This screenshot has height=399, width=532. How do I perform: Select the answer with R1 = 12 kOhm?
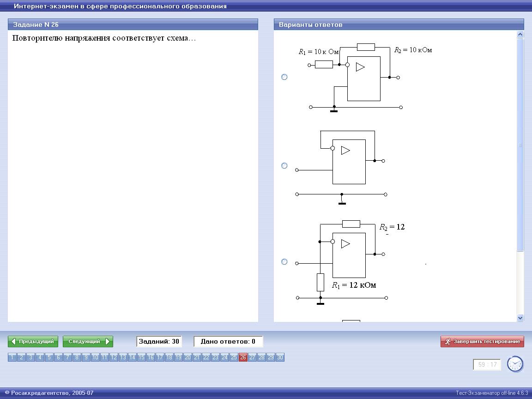pyautogui.click(x=284, y=261)
